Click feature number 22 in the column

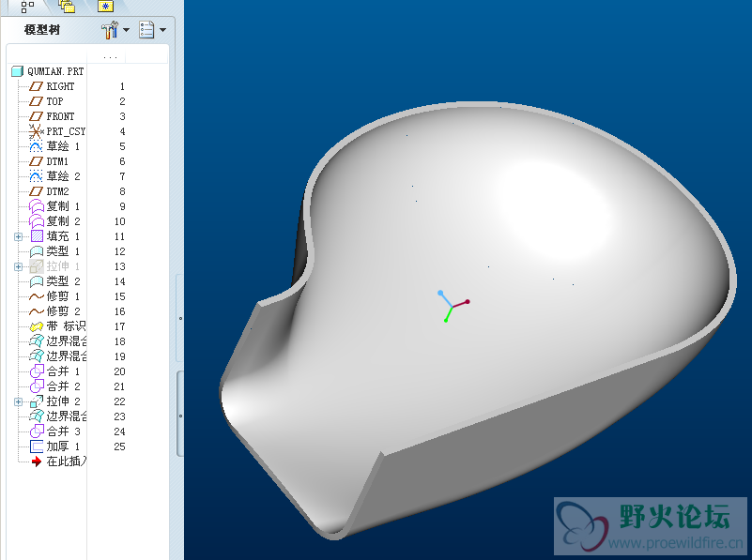click(119, 401)
